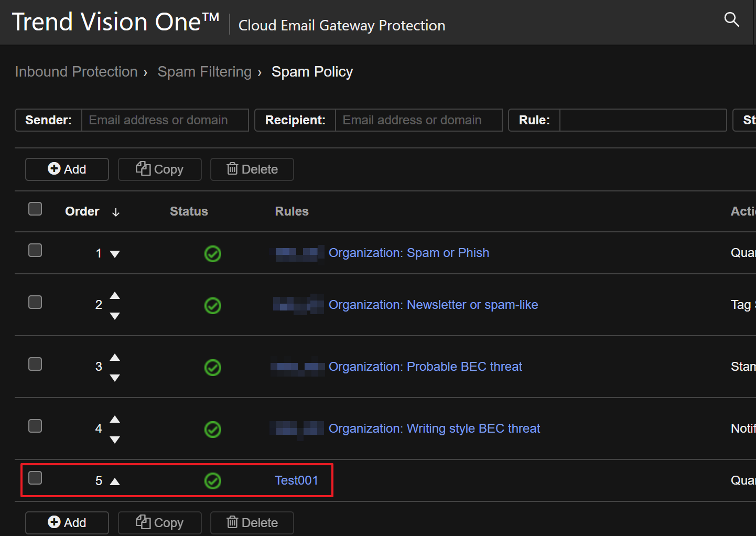Click green status icon for Test001 rule

point(212,480)
